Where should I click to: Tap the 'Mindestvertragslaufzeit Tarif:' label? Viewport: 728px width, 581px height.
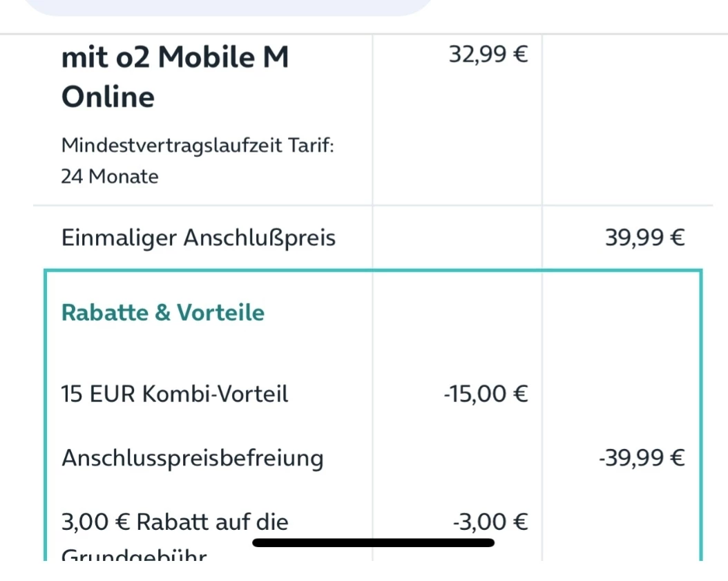tap(198, 146)
